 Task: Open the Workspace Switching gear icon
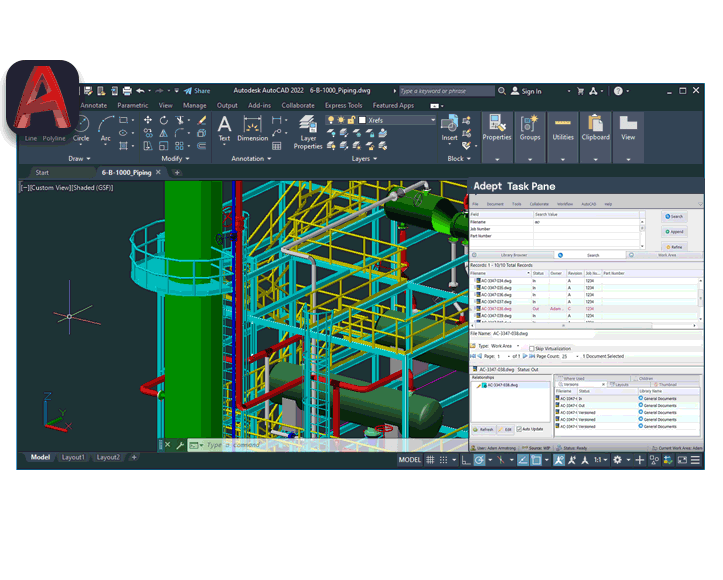click(x=617, y=460)
